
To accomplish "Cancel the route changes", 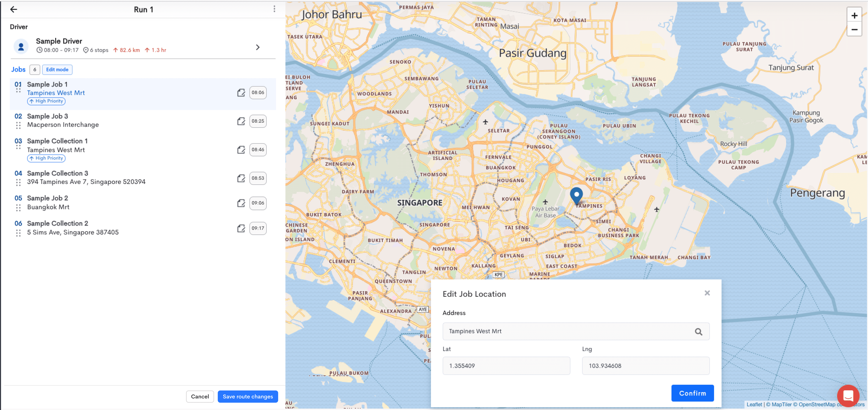I will 200,397.
